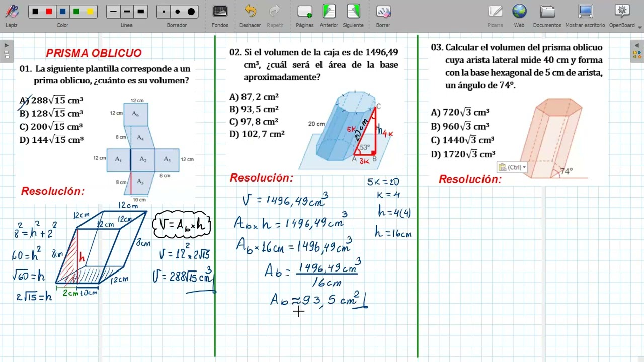Viewport: 644px width, 362px height.
Task: Open Web browser mode
Action: click(x=519, y=16)
